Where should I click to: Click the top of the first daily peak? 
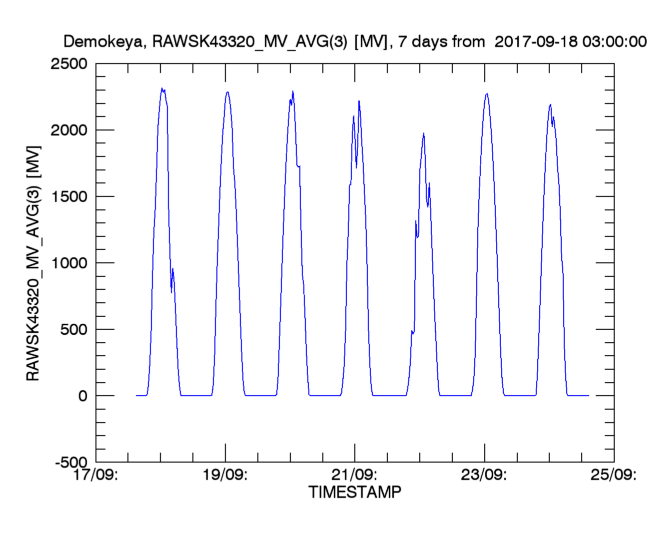[x=162, y=89]
